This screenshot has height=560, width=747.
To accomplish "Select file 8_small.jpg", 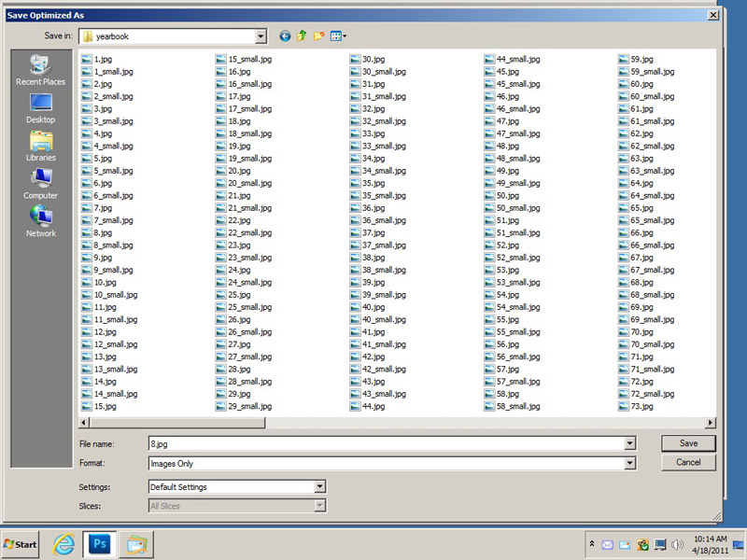I will (107, 245).
